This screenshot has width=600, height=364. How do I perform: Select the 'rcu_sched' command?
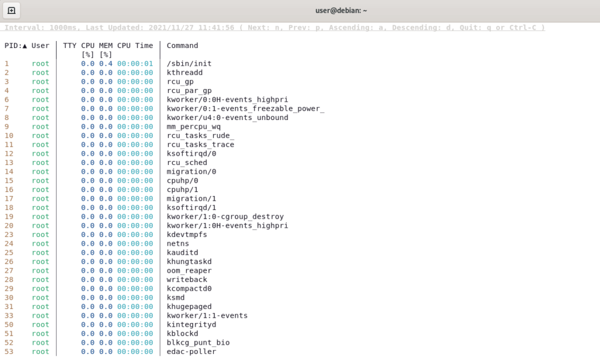pos(187,163)
